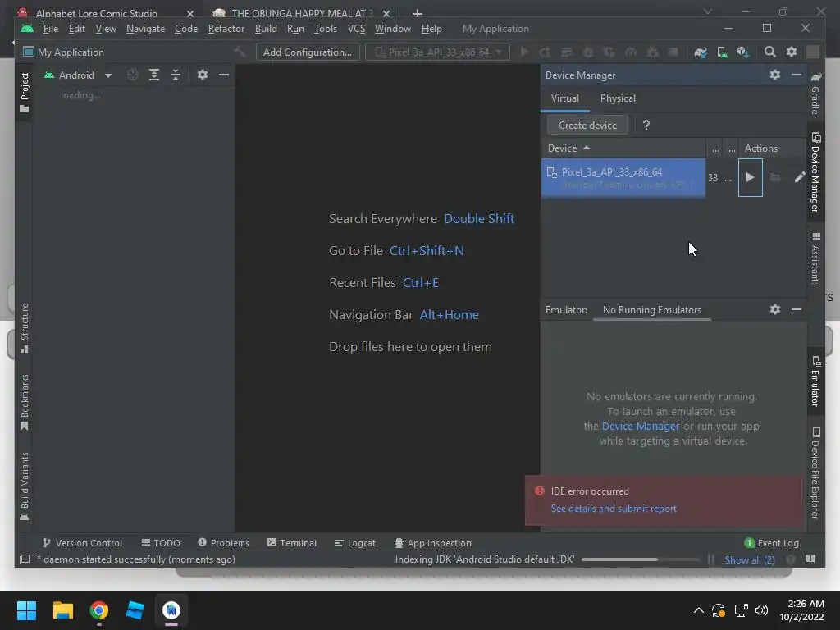Open the VCS menu

tap(356, 29)
